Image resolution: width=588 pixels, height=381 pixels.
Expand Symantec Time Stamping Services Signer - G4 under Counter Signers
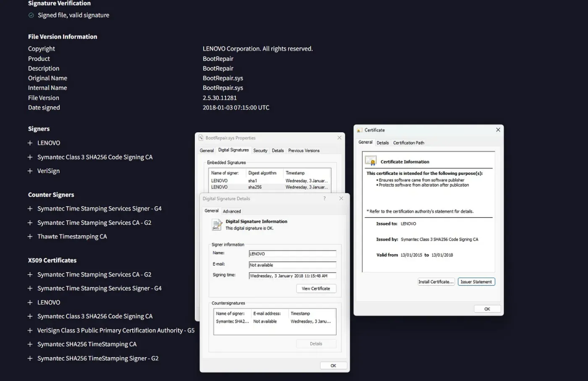(30, 208)
